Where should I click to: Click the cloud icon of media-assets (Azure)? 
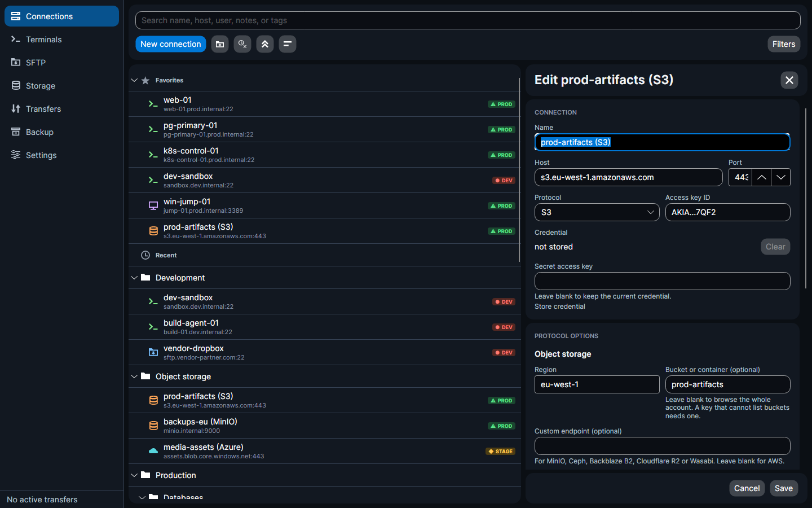[x=153, y=451]
